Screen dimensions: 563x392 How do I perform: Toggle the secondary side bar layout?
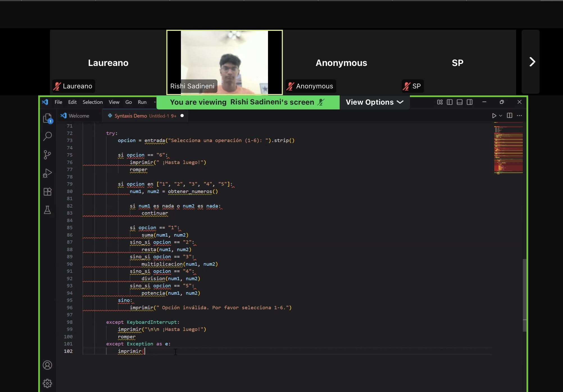(469, 102)
